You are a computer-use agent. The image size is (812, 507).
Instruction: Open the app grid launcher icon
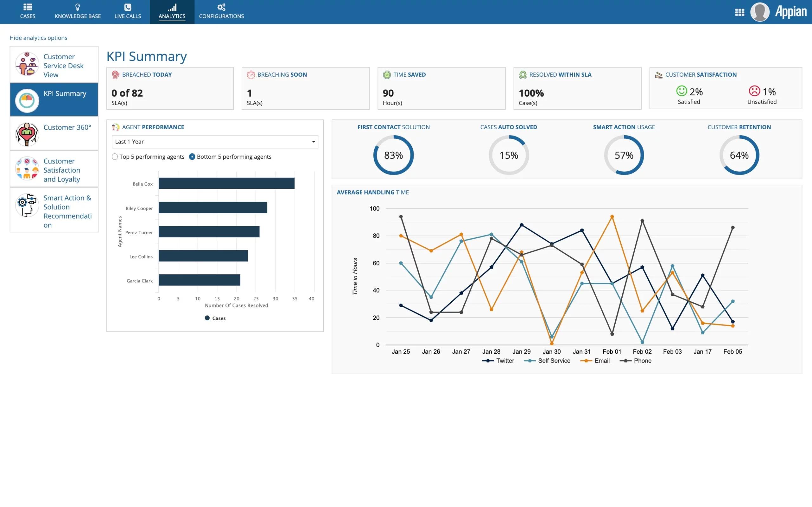740,12
